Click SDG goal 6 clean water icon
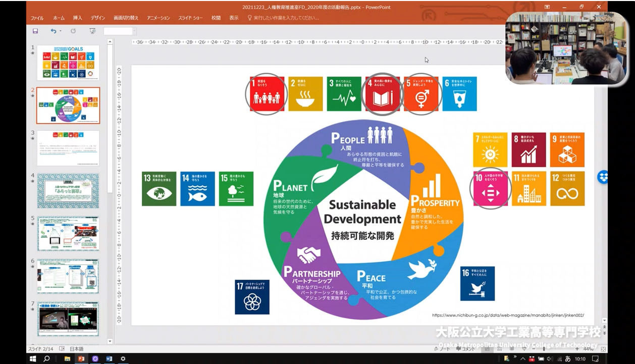Screen dimensions: 635x364 [x=459, y=94]
